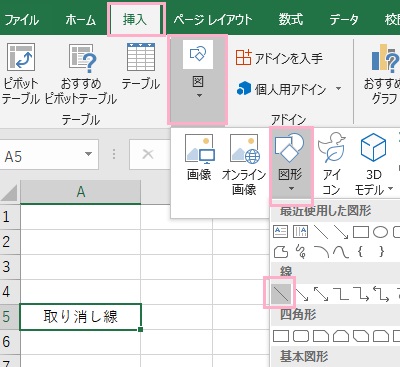Insert a 3D モデル
The image size is (400, 367).
pos(373,165)
